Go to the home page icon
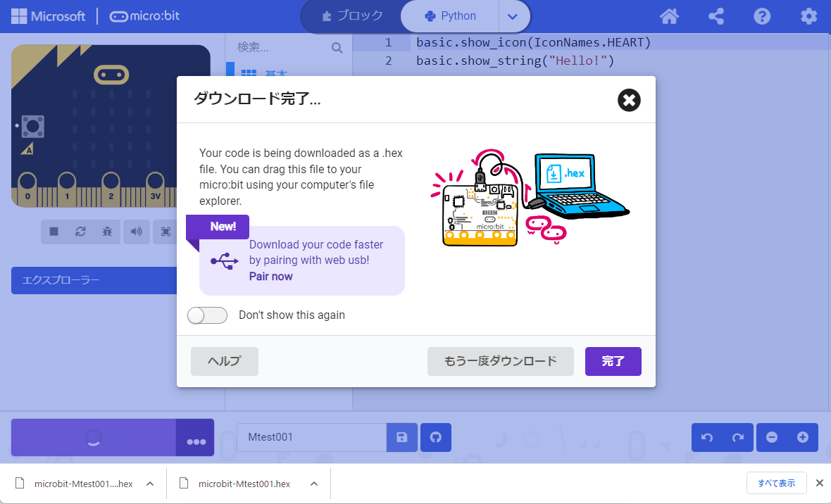The width and height of the screenshot is (831, 504). [669, 16]
